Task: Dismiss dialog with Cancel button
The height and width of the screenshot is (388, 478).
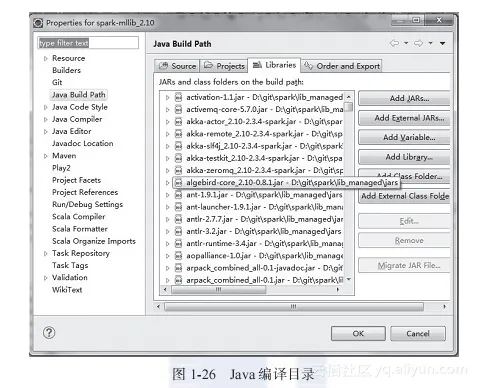Action: click(418, 333)
